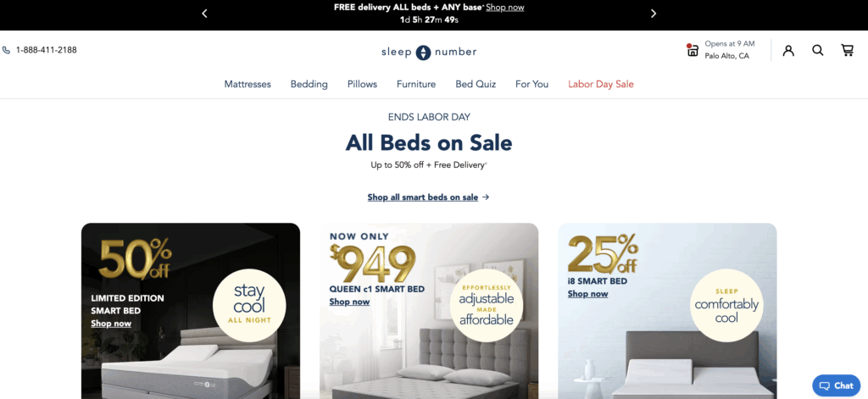
Task: Open the account profile icon
Action: tap(788, 50)
